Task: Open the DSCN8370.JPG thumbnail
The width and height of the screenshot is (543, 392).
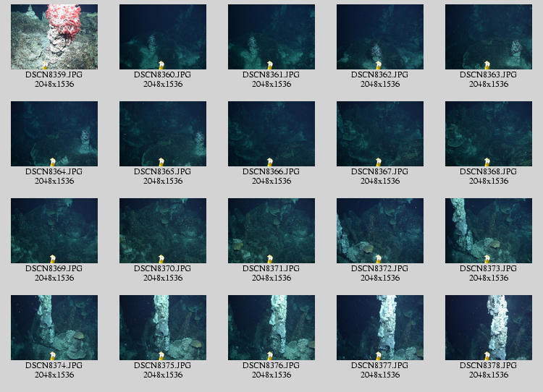Action: click(163, 231)
